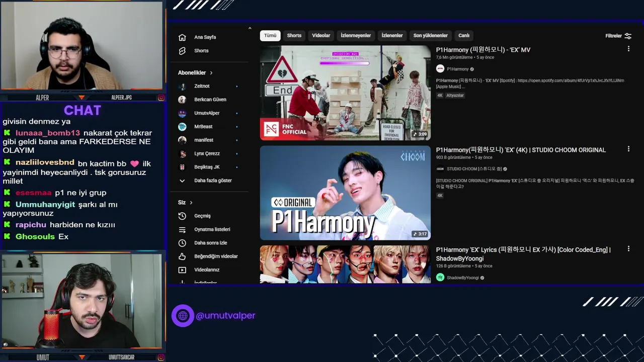Open Lynx Çerezz channel avatar
644x362 pixels.
pos(182,153)
